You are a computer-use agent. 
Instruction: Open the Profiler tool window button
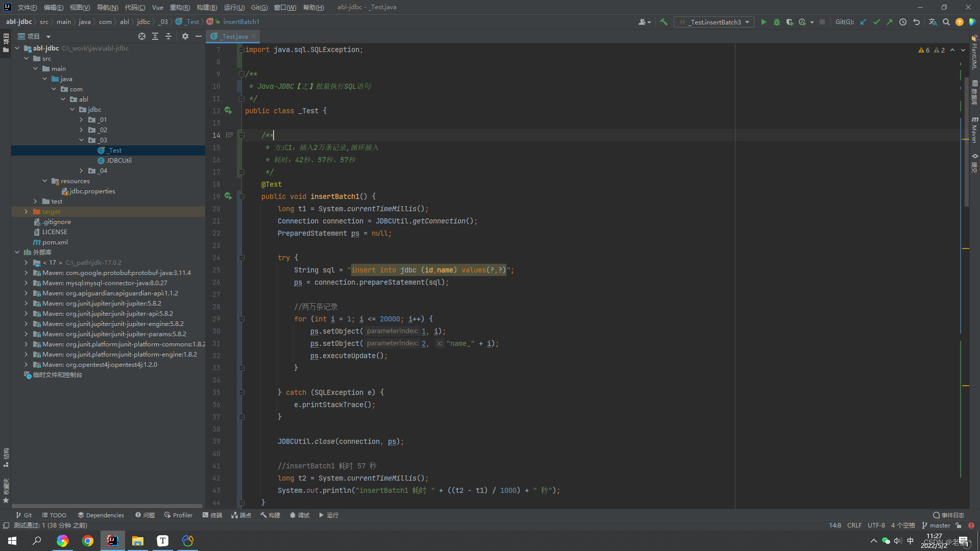coord(178,515)
